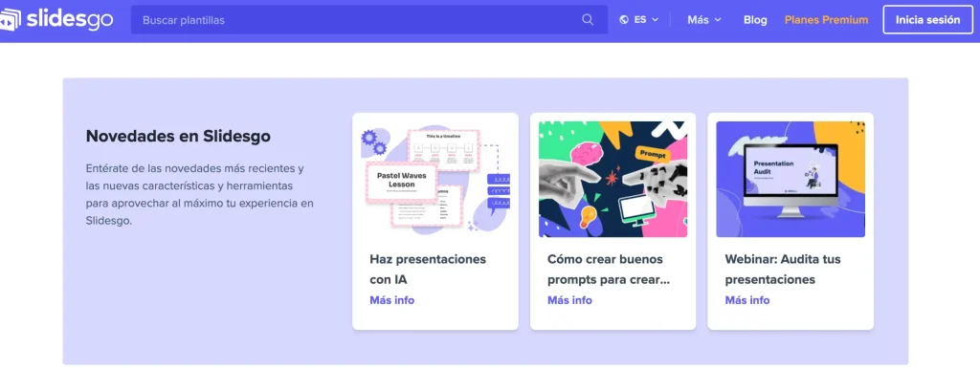Click the Inicia sesión button
This screenshot has width=980, height=392.
coord(927,20)
